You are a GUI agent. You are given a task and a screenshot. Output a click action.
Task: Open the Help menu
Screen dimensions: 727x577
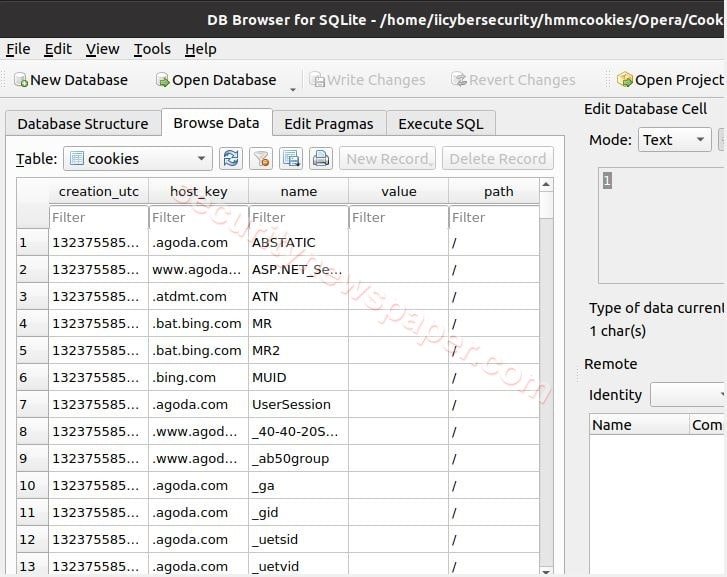coord(200,49)
